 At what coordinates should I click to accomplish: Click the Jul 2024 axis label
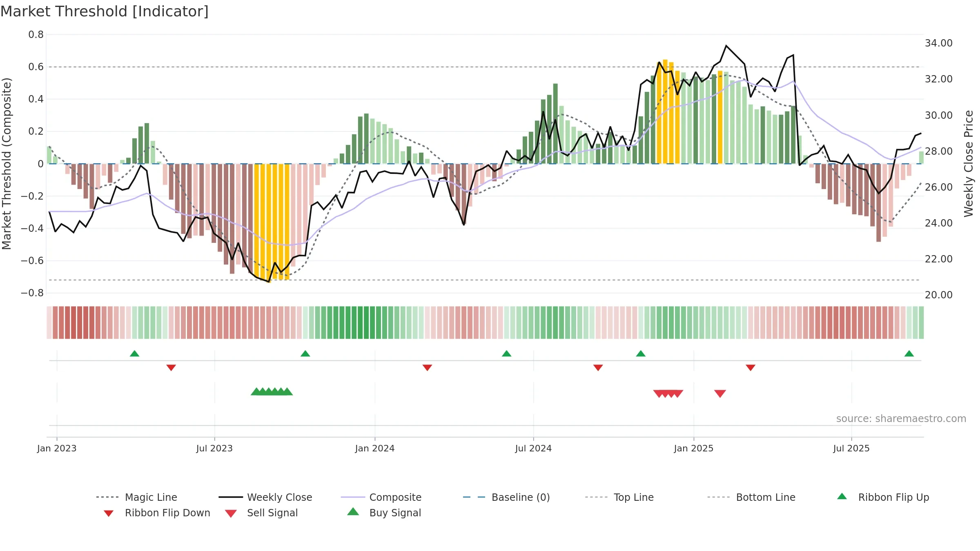tap(533, 448)
